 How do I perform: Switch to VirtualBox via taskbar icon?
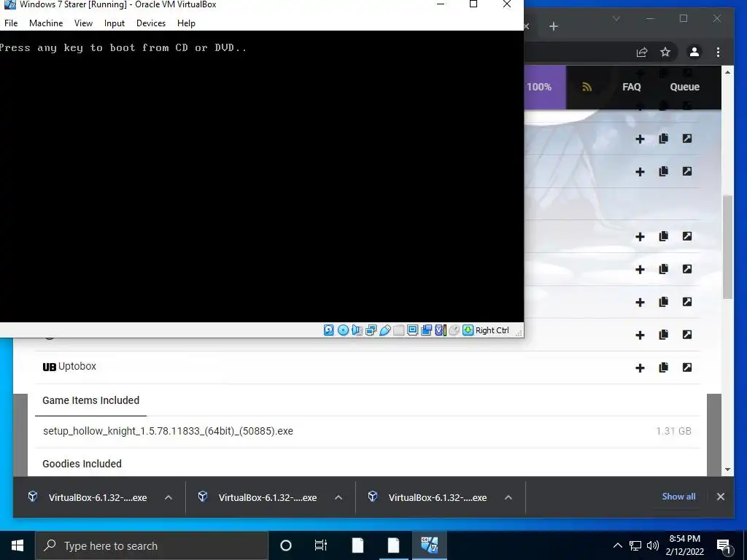pyautogui.click(x=429, y=545)
